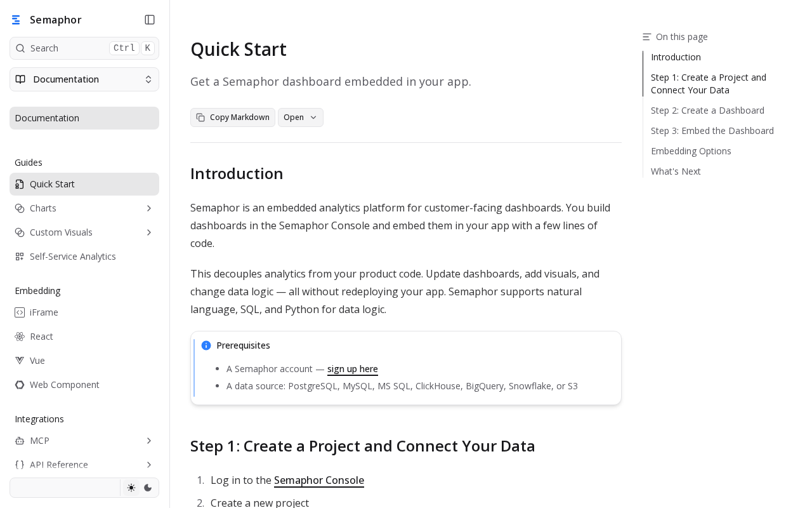812x508 pixels.
Task: Open the Documentation switcher dropdown
Action: point(84,79)
